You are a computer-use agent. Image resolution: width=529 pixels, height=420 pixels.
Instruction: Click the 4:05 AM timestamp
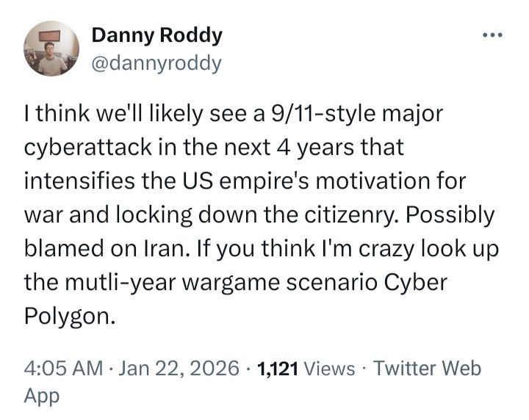tap(64, 367)
